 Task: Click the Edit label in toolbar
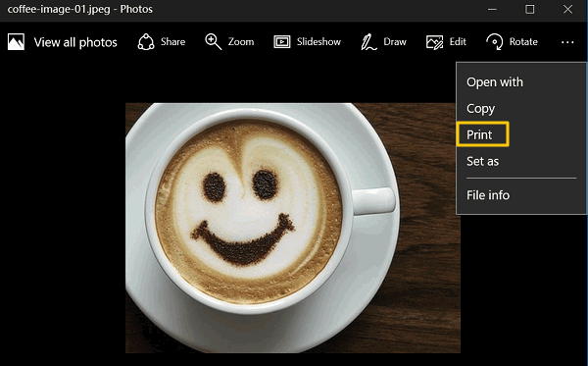click(458, 41)
